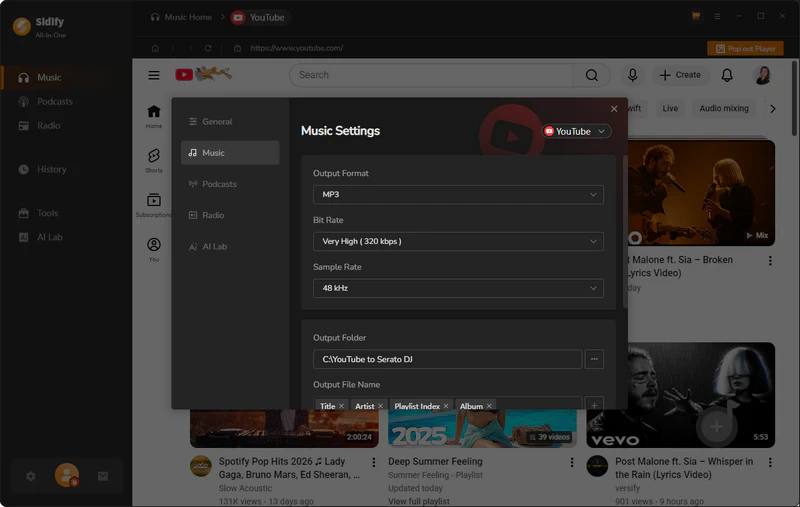This screenshot has width=800, height=507.
Task: Open the Music section in Sidify sidebar
Action: pos(56,78)
